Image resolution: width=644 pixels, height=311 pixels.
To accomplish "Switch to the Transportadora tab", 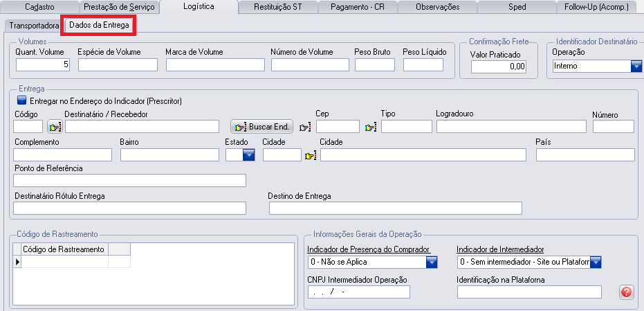I will [33, 26].
